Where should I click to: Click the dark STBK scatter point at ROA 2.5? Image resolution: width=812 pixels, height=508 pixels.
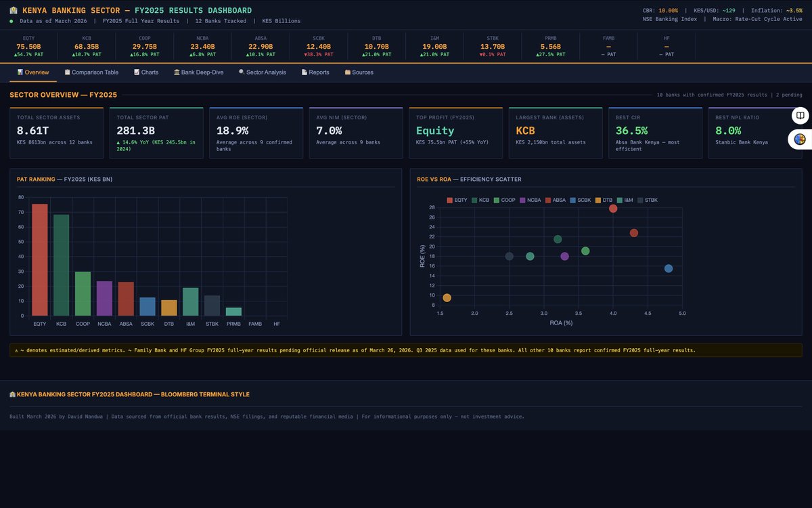[509, 256]
